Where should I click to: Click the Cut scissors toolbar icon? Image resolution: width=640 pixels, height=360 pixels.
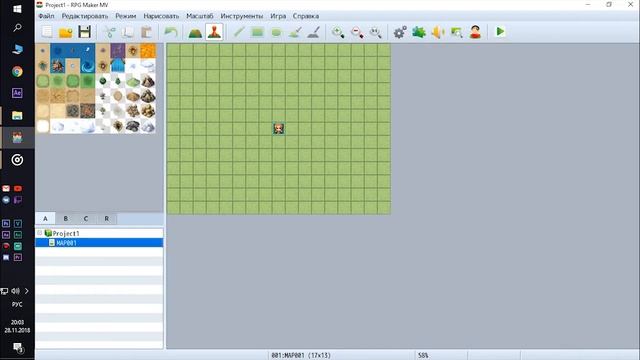pyautogui.click(x=109, y=32)
